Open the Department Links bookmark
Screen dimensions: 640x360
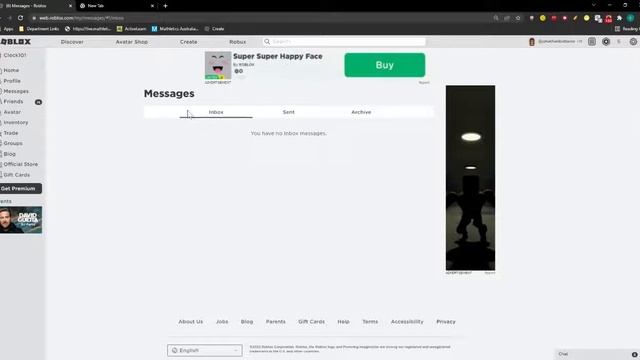click(39, 29)
